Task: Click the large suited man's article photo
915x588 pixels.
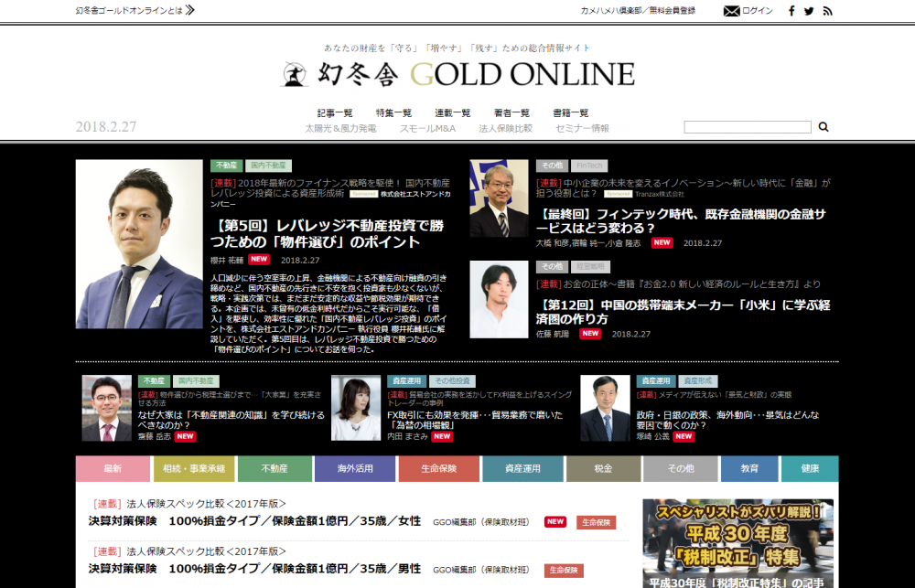Action: coord(139,244)
